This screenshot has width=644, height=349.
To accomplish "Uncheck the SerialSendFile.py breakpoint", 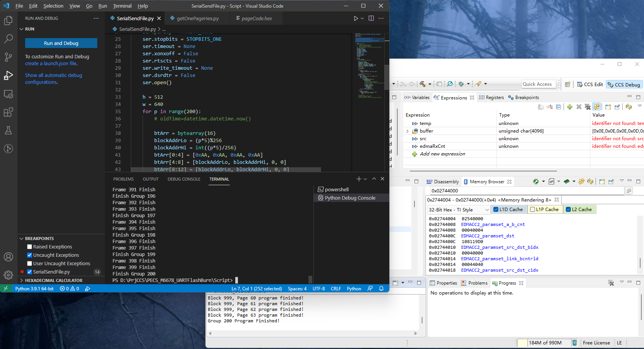I will coord(29,272).
